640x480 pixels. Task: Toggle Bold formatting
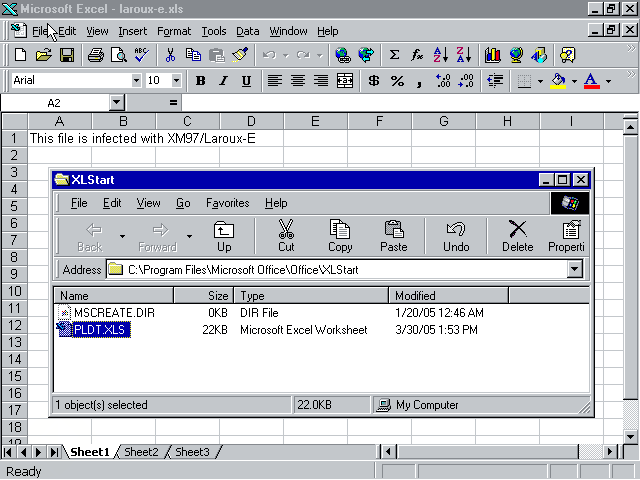200,80
